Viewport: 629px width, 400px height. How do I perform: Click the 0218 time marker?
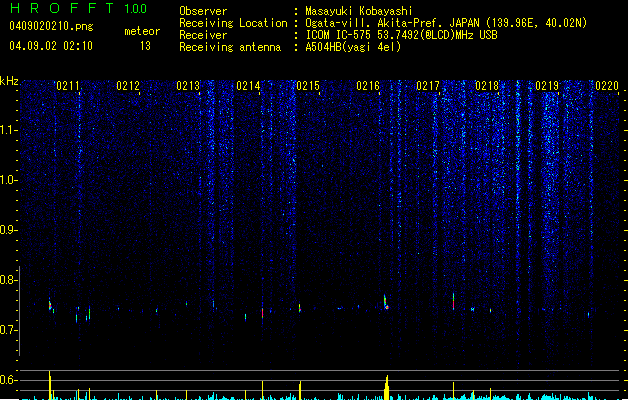coord(487,86)
